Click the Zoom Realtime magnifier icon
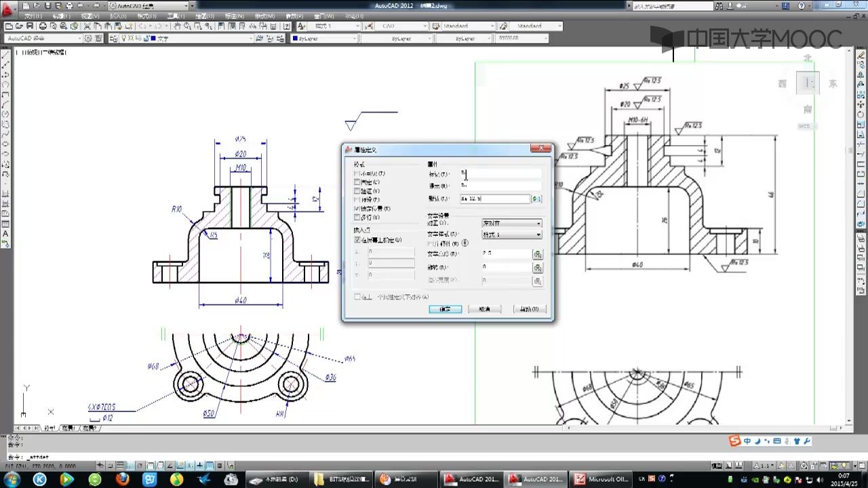Screen dimensions: 868x488 (x=187, y=26)
